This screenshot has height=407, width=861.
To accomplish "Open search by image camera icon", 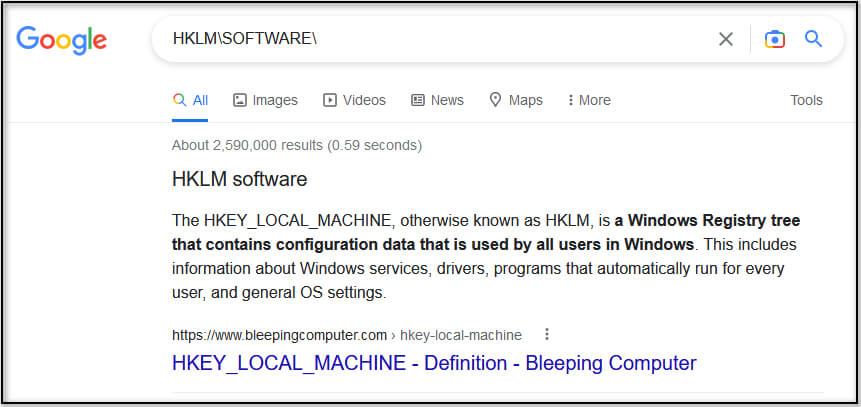I will pos(775,39).
